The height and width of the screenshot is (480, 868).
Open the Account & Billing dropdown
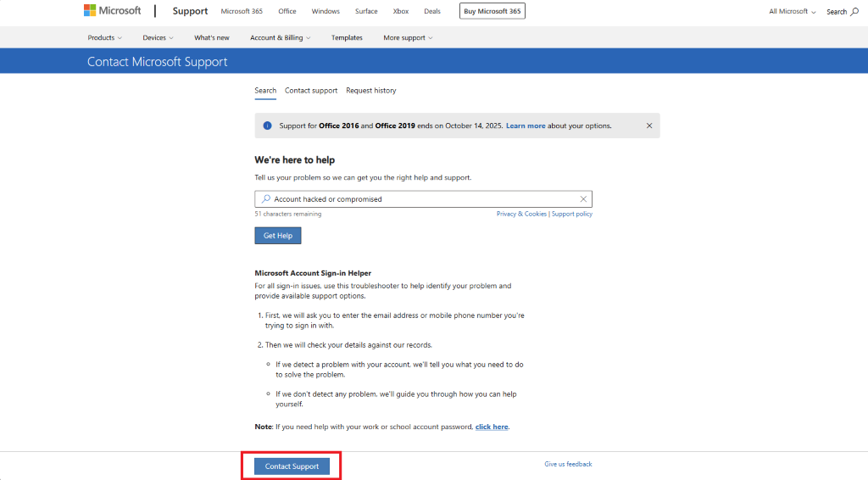[x=280, y=37]
